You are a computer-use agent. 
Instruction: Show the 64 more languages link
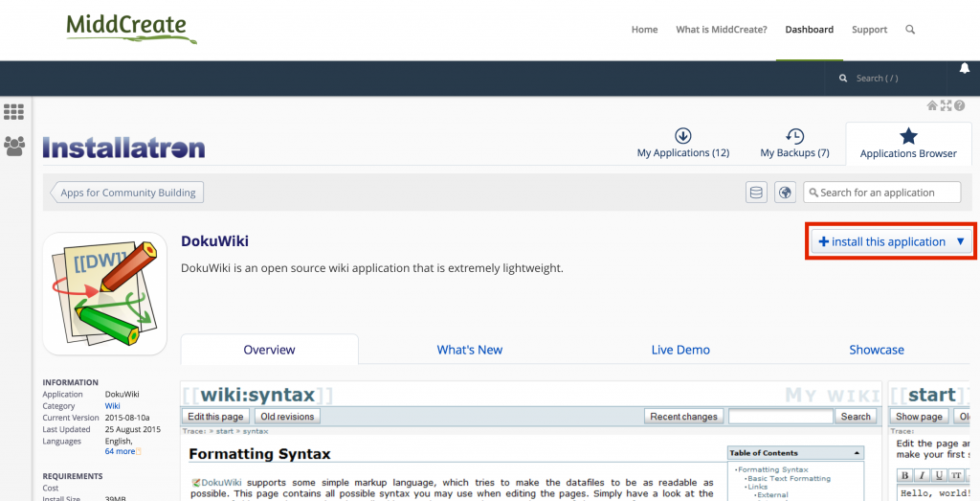point(120,451)
